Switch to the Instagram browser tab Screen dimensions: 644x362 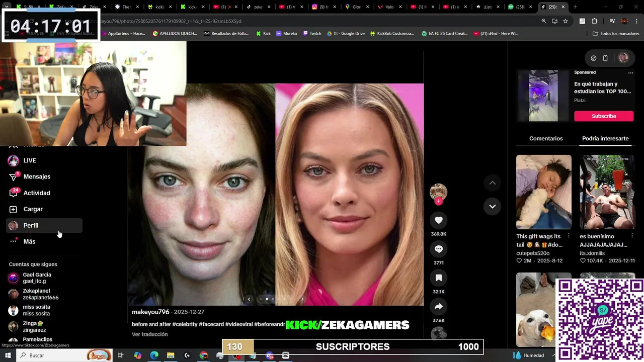[x=325, y=7]
